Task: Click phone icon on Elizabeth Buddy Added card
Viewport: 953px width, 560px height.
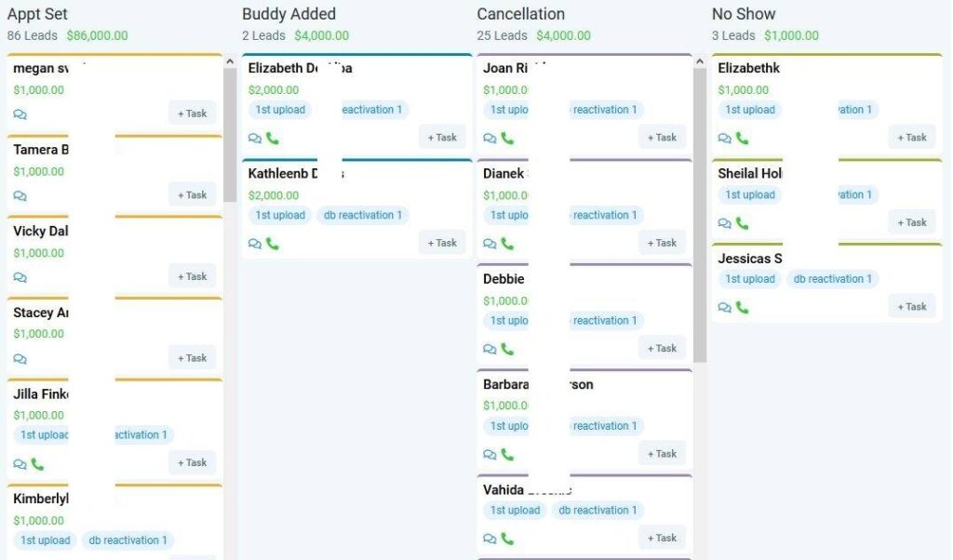Action: 273,138
